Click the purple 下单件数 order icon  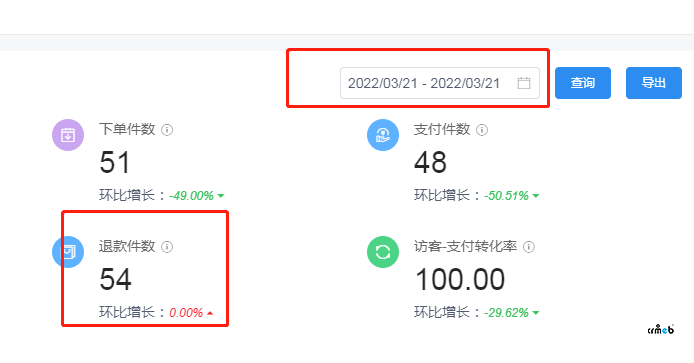pyautogui.click(x=68, y=135)
